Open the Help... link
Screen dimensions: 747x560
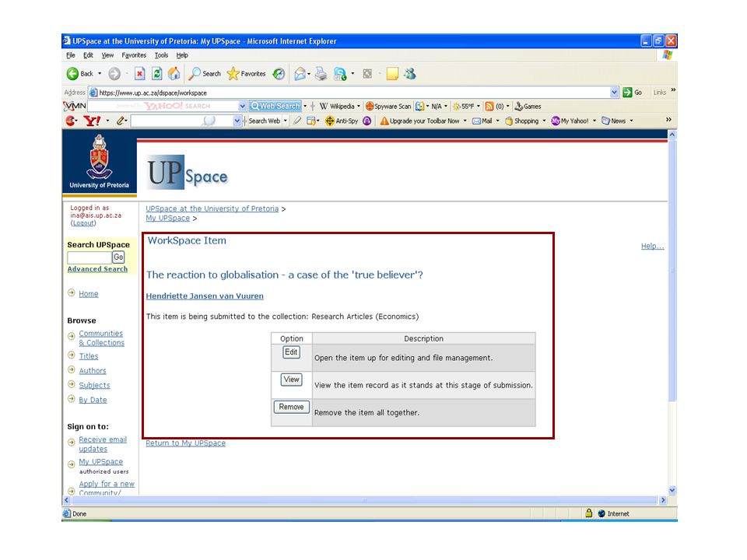pyautogui.click(x=652, y=247)
